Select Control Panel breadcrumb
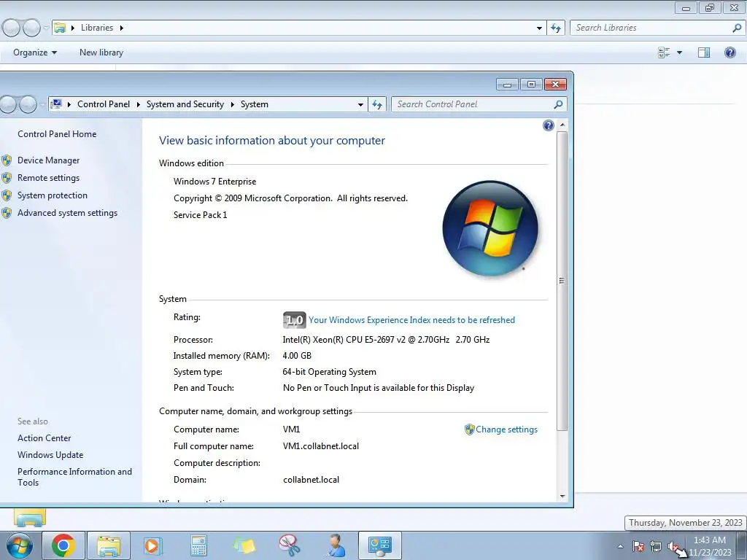Viewport: 747px width, 560px height. (104, 104)
